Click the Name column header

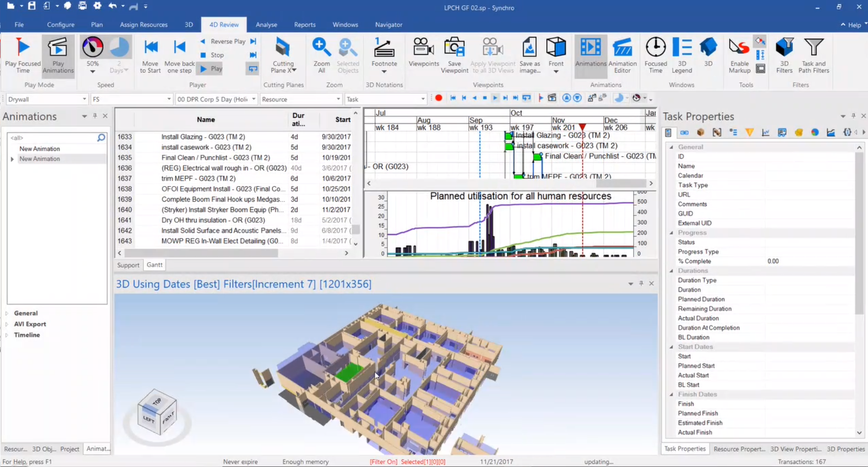pos(206,120)
